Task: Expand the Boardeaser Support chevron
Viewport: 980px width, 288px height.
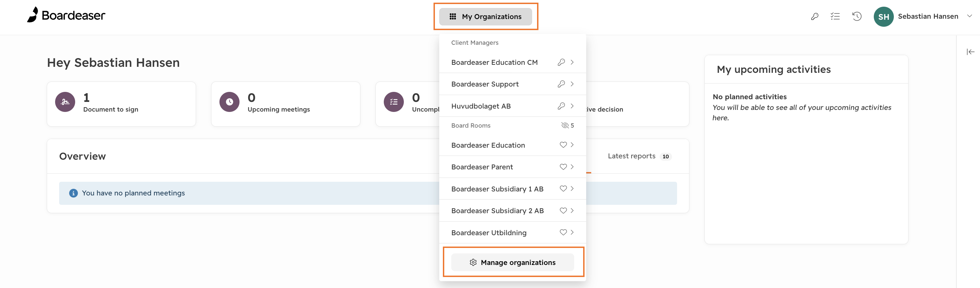Action: (572, 84)
